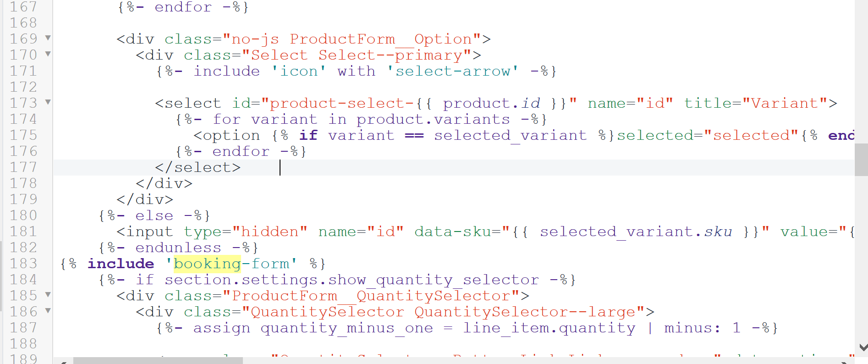Collapse the fold arrow on line 170

pos(48,54)
